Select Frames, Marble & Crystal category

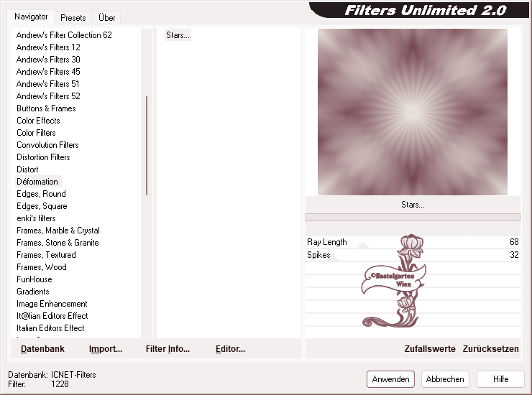click(58, 231)
